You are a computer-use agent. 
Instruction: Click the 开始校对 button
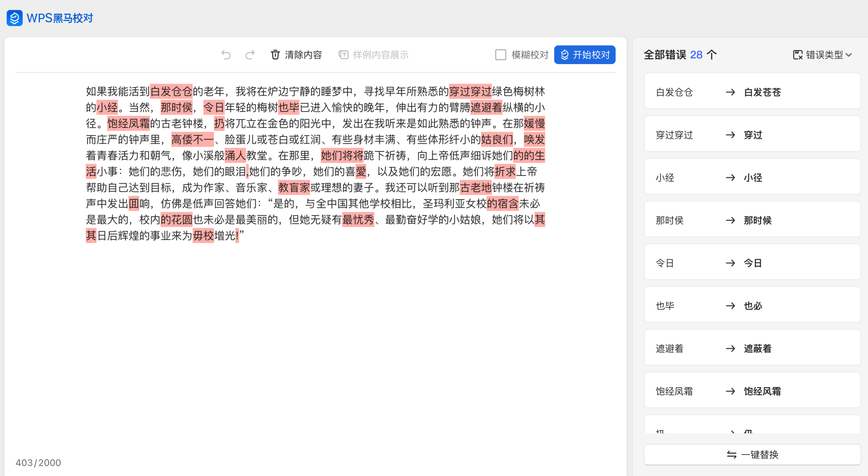pos(585,55)
